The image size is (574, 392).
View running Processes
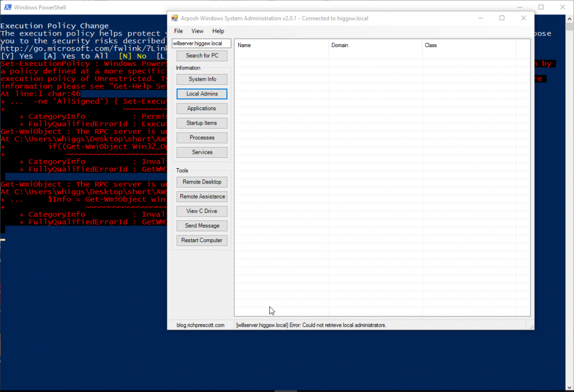[x=201, y=138]
